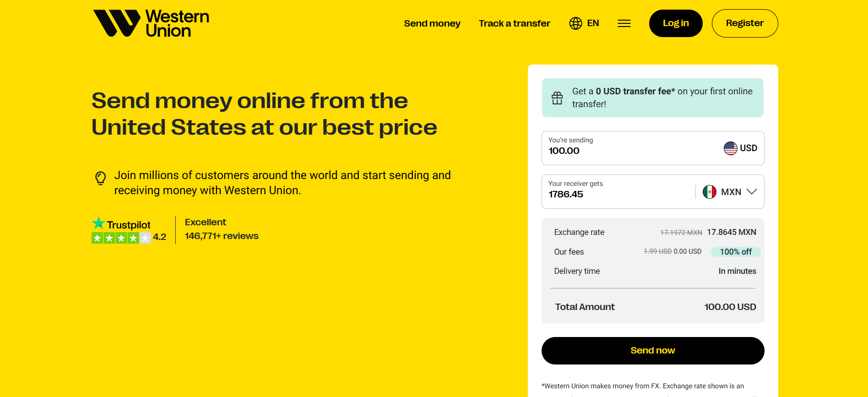Image resolution: width=868 pixels, height=397 pixels.
Task: Select the EN language option
Action: click(593, 23)
